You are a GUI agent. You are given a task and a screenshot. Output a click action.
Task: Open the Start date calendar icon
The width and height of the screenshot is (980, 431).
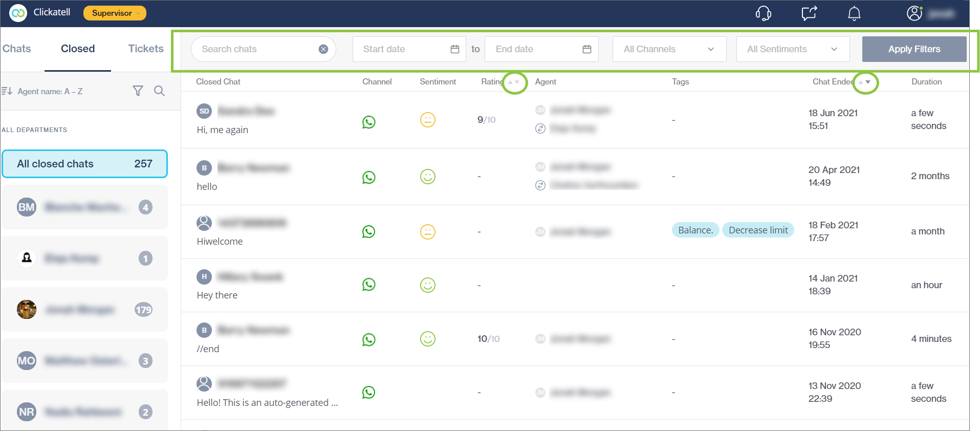455,49
